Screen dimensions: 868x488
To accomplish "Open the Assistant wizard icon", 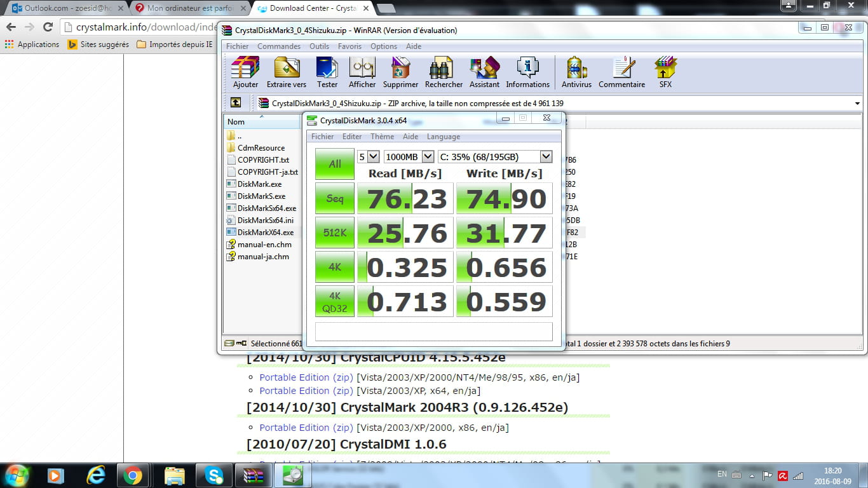I will 484,72.
